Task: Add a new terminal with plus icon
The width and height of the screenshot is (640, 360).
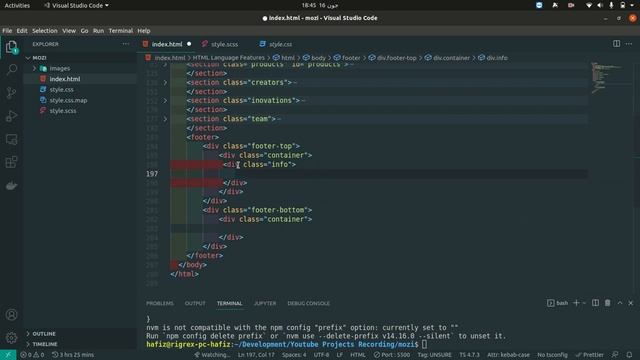Action: [576, 303]
